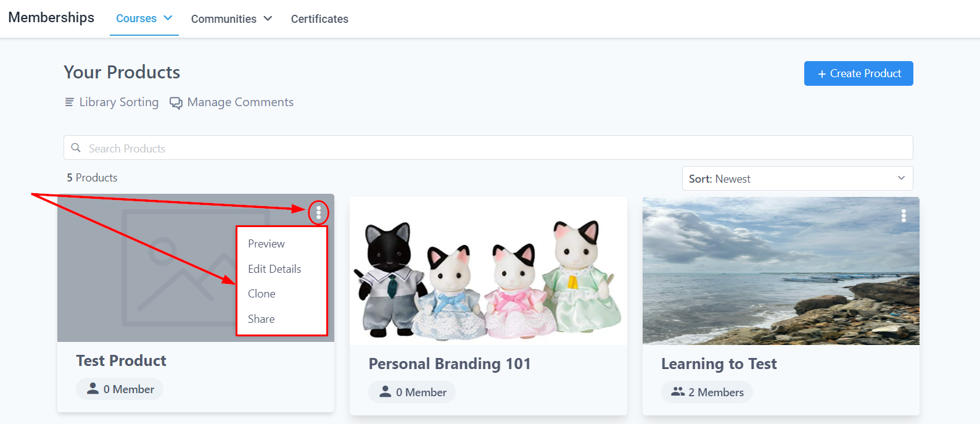Screen dimensions: 980x424
Task: Choose Share from the product menu
Action: pyautogui.click(x=261, y=319)
